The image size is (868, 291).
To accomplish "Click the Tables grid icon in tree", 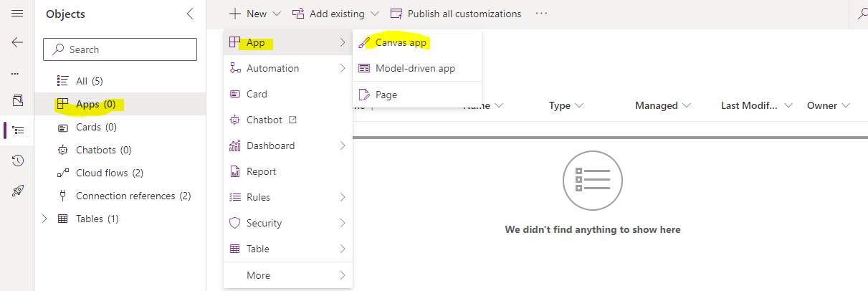I will pos(62,219).
